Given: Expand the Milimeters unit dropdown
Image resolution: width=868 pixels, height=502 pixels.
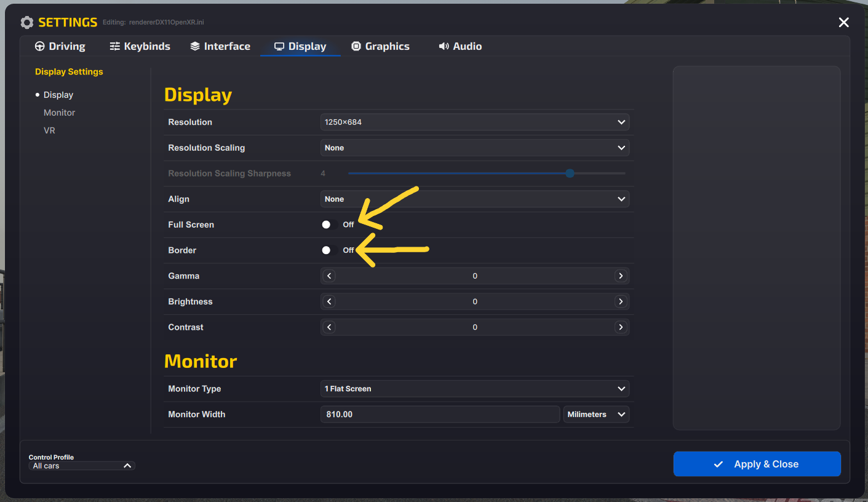Looking at the screenshot, I should [595, 414].
